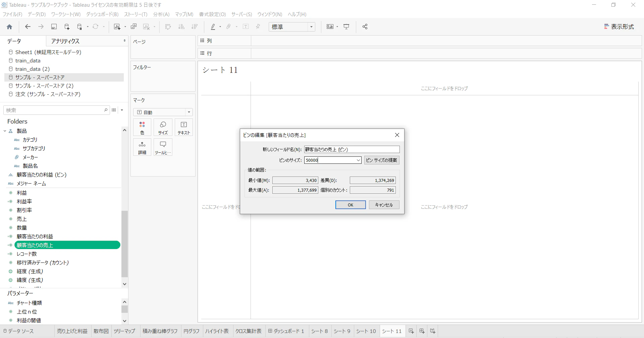Click new dashboard icon beside sheet tabs
This screenshot has width=644, height=338.
422,331
